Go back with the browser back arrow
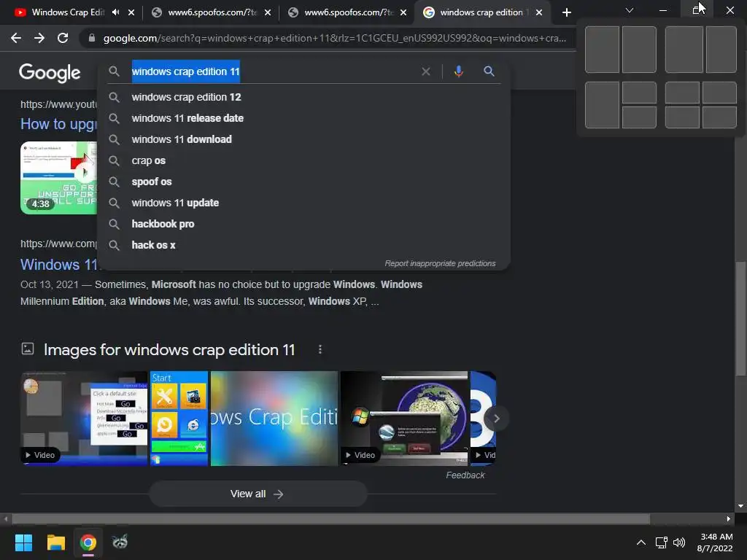The width and height of the screenshot is (747, 560). [16, 38]
